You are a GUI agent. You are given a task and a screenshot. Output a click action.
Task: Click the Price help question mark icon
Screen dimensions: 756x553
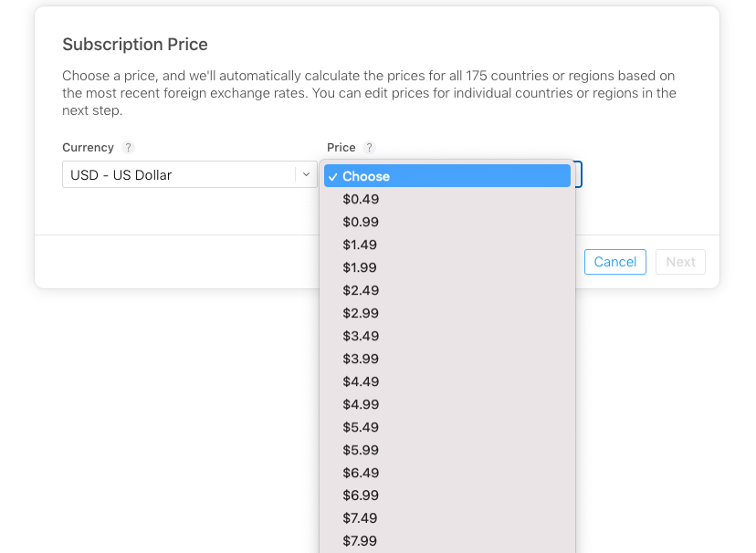(x=369, y=148)
